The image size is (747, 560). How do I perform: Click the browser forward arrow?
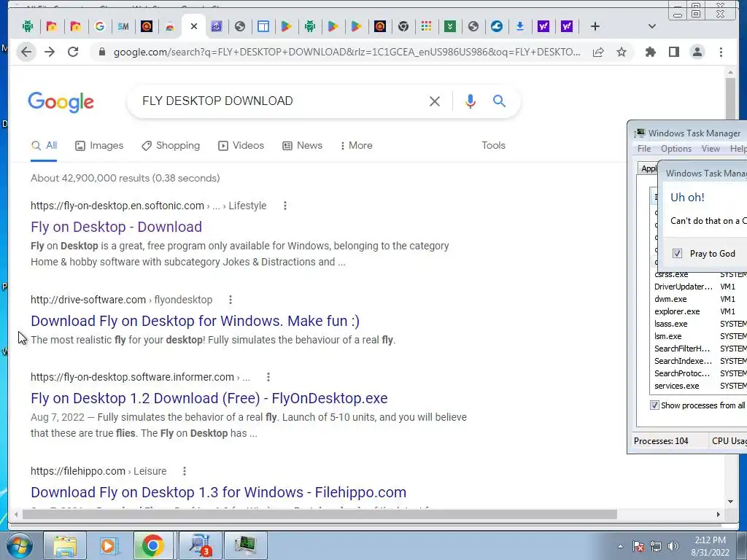pyautogui.click(x=50, y=52)
